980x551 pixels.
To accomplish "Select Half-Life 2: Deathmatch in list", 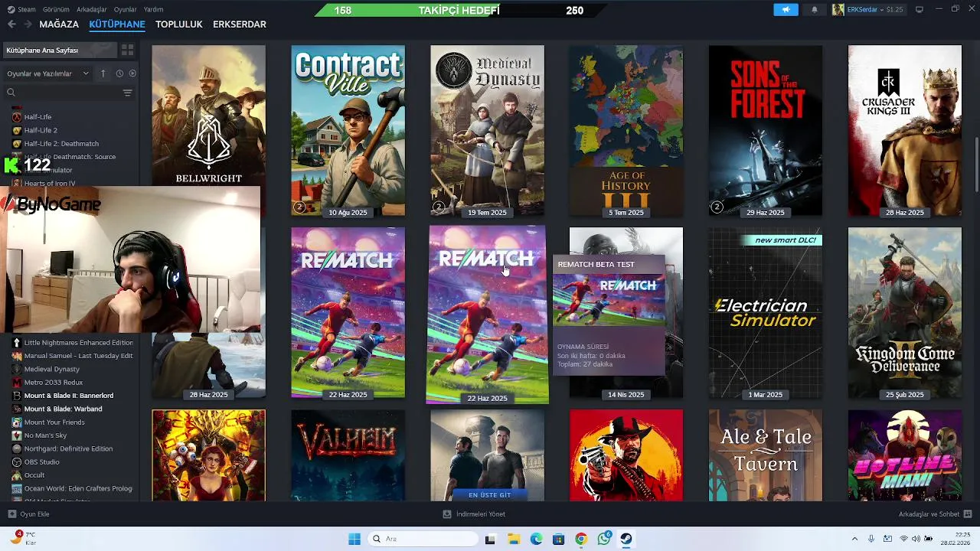I will pyautogui.click(x=61, y=144).
